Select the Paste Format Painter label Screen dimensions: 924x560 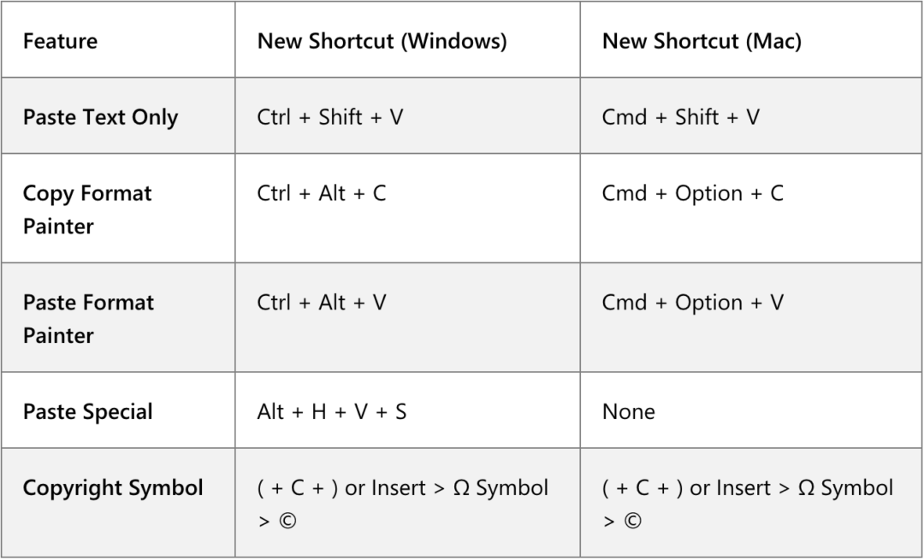88,318
